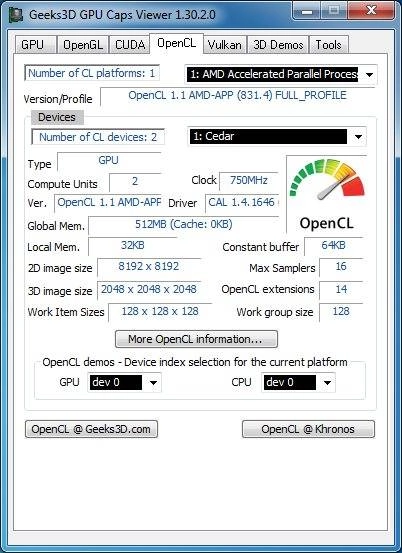Viewport: 402px width, 553px height.
Task: Click the Max Samplers value 16
Action: tap(341, 267)
